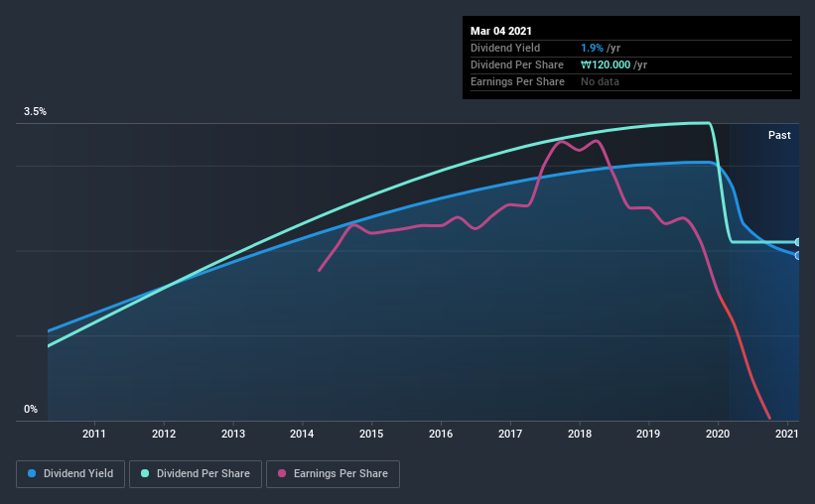Click the 1.9% dividend yield value in tooltip
The height and width of the screenshot is (504, 815).
tap(592, 48)
